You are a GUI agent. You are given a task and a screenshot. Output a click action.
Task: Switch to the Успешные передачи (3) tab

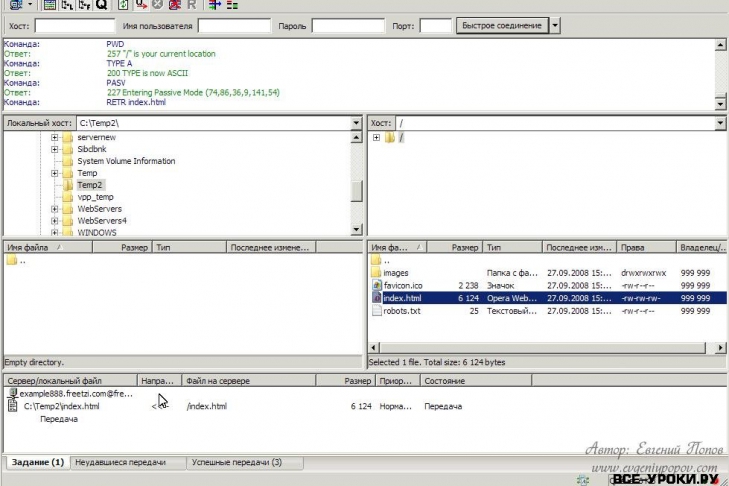point(236,463)
